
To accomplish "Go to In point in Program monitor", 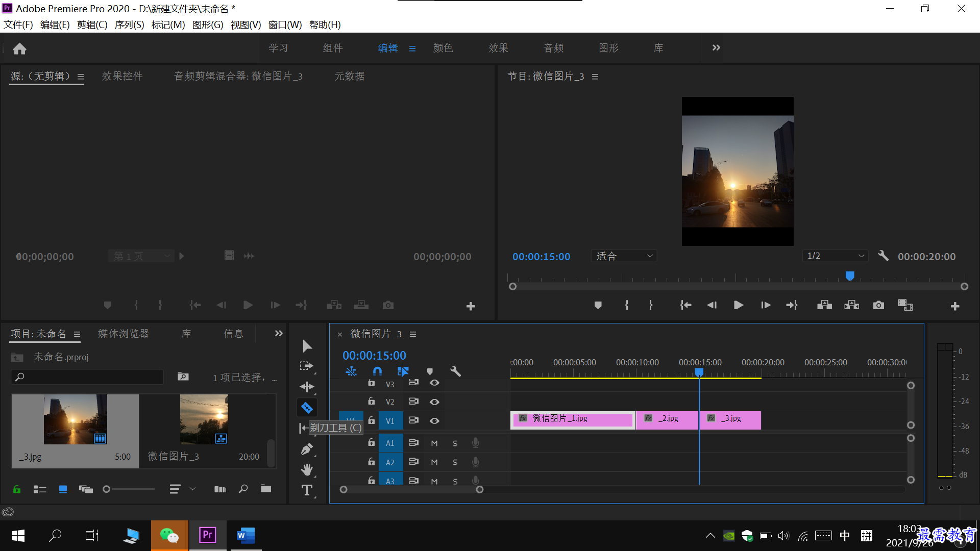I will click(685, 305).
